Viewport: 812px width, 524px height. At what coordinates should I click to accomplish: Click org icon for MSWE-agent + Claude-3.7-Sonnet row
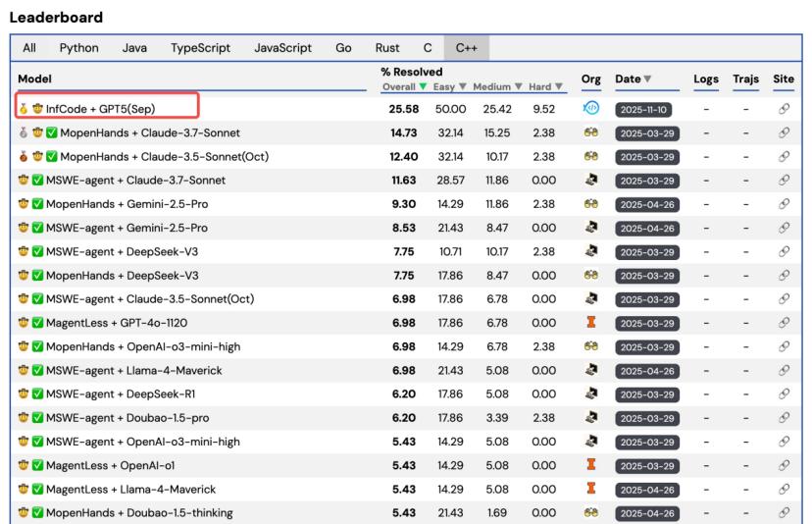tap(590, 181)
